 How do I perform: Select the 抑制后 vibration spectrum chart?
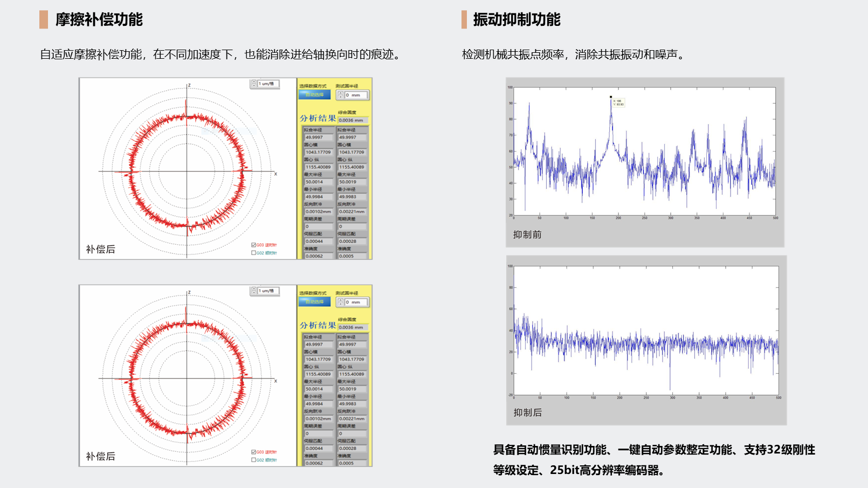click(646, 330)
